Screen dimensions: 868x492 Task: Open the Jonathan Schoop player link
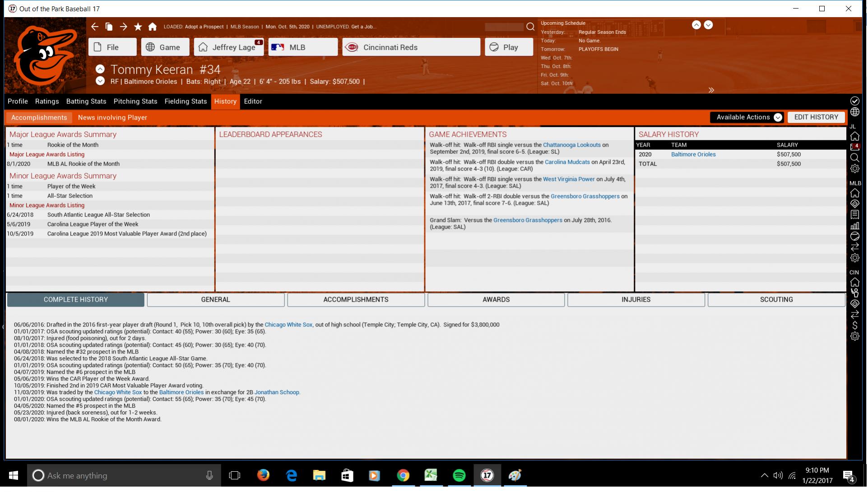tap(277, 393)
